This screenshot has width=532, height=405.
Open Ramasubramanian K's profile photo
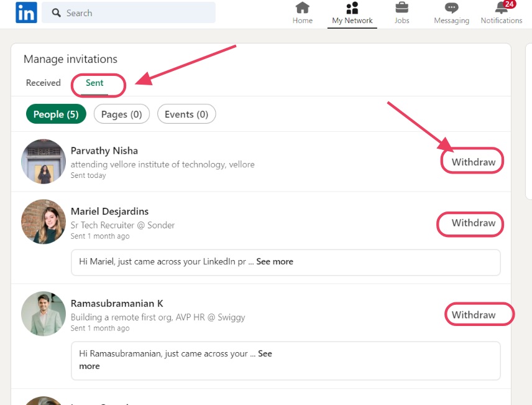click(44, 314)
